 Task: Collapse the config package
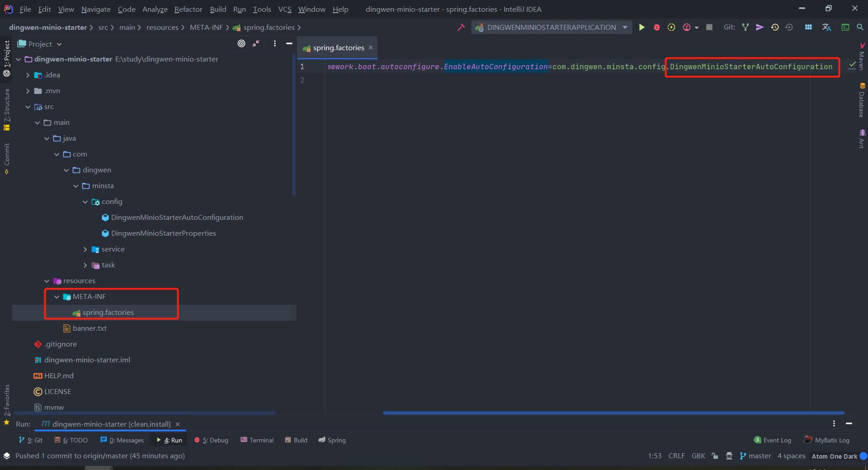(85, 202)
